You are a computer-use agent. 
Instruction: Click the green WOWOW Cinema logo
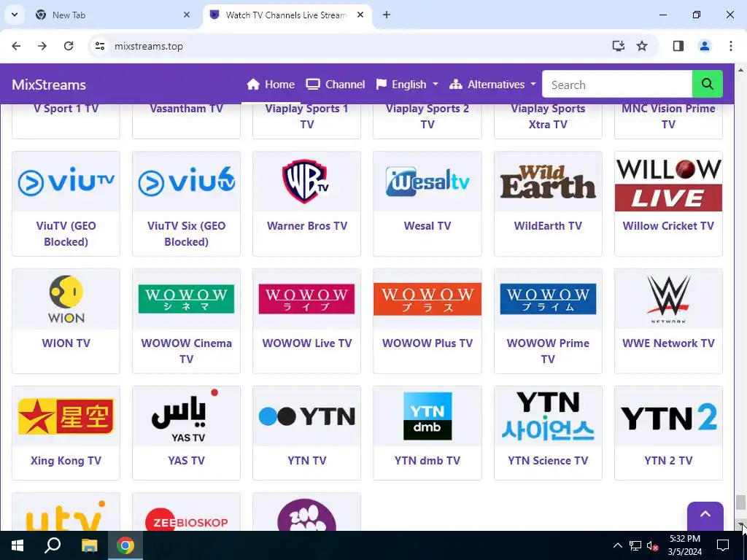pos(186,299)
